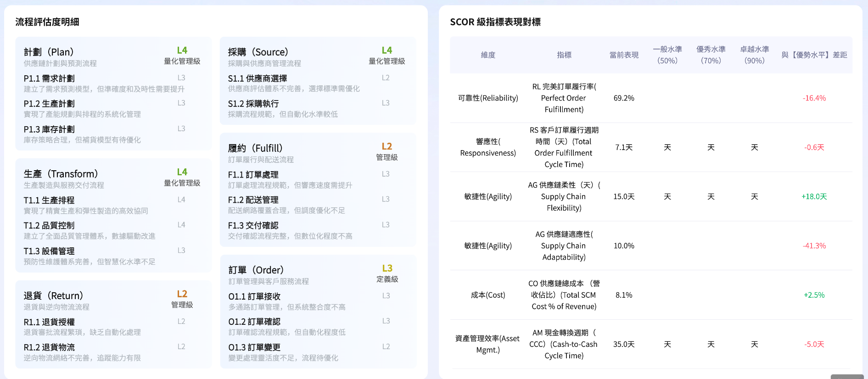
Task: Click the T1.2 品質控制 row
Action: point(112,230)
